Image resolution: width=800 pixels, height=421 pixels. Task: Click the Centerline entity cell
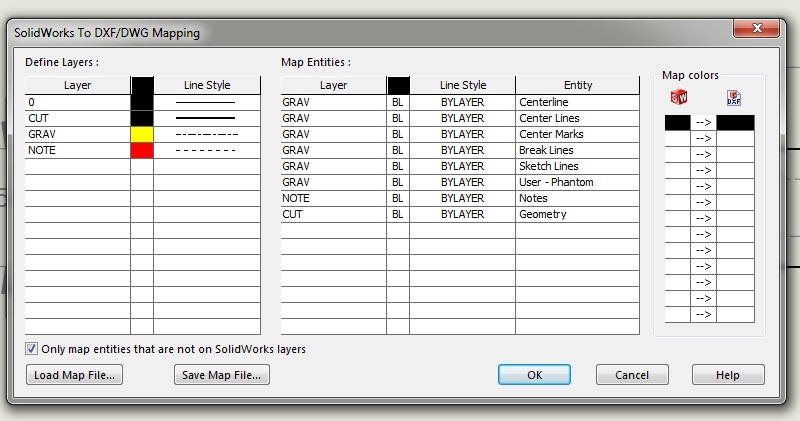coord(578,102)
